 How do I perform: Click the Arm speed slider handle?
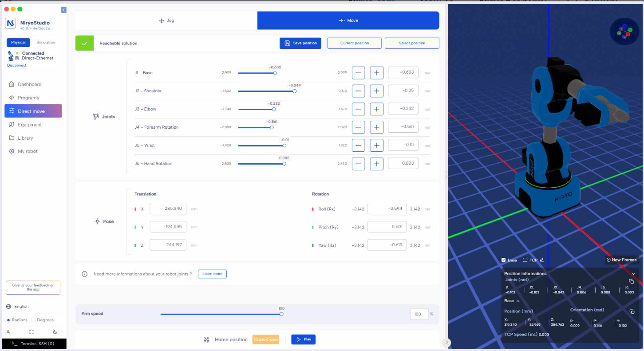click(281, 314)
